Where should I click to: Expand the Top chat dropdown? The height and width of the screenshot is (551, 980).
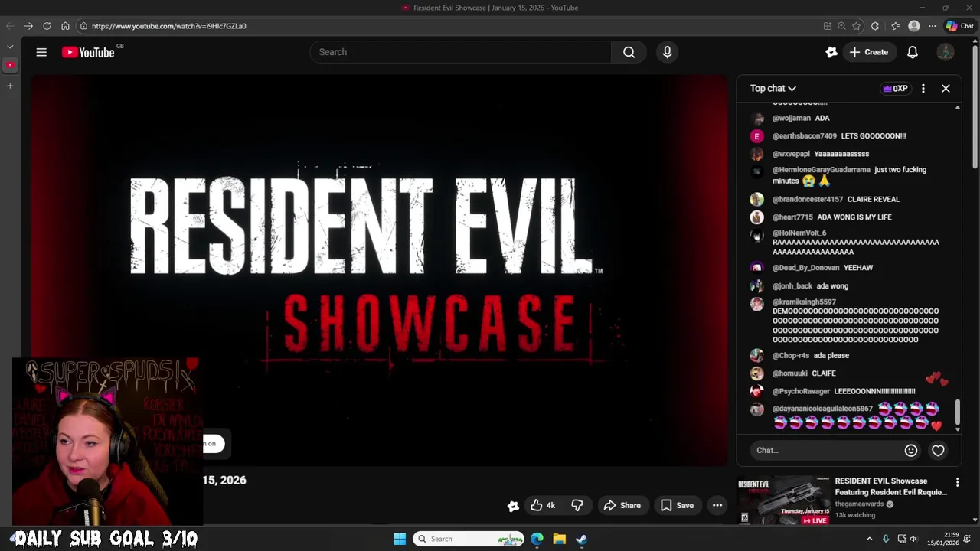773,89
